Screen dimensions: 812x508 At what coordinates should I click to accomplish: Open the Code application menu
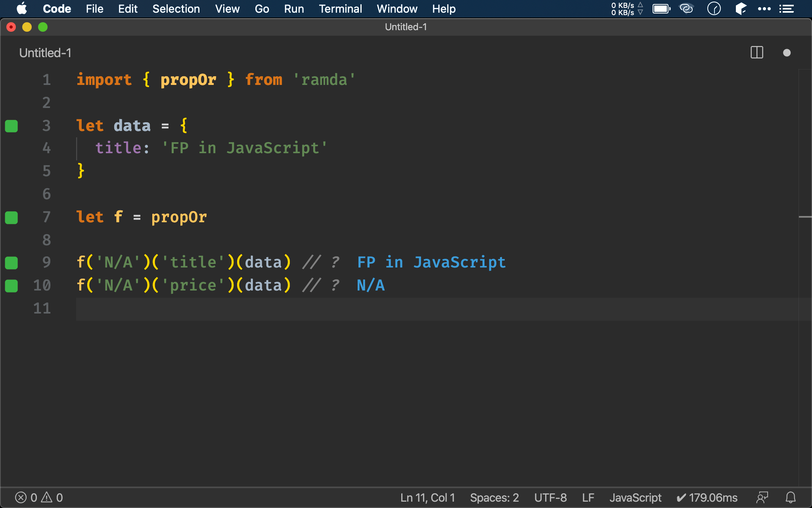click(x=57, y=9)
